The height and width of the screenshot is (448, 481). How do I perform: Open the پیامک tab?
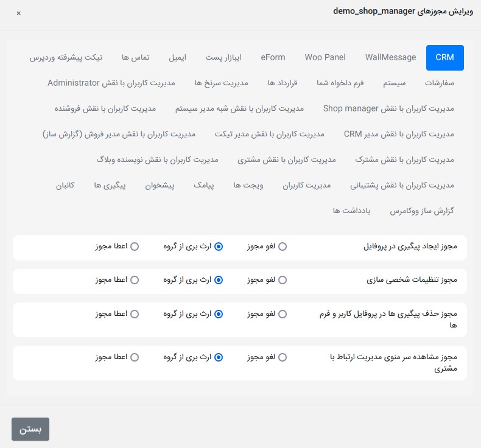tap(204, 185)
